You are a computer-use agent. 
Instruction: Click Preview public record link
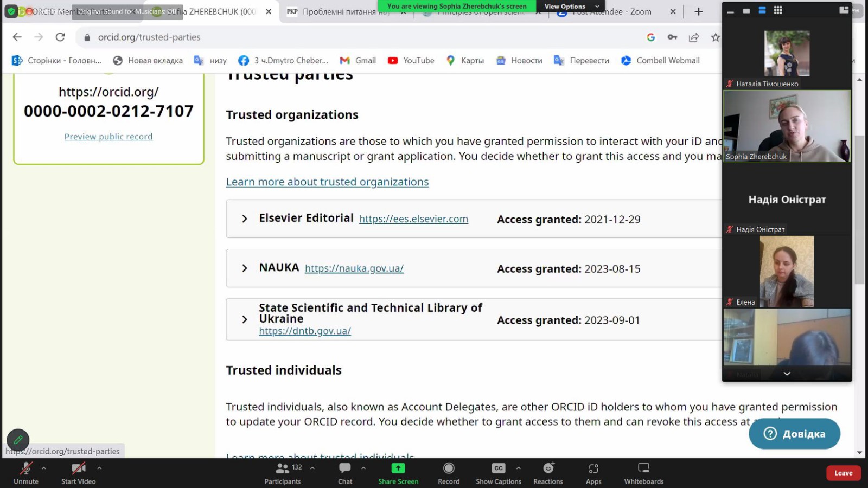pyautogui.click(x=108, y=137)
